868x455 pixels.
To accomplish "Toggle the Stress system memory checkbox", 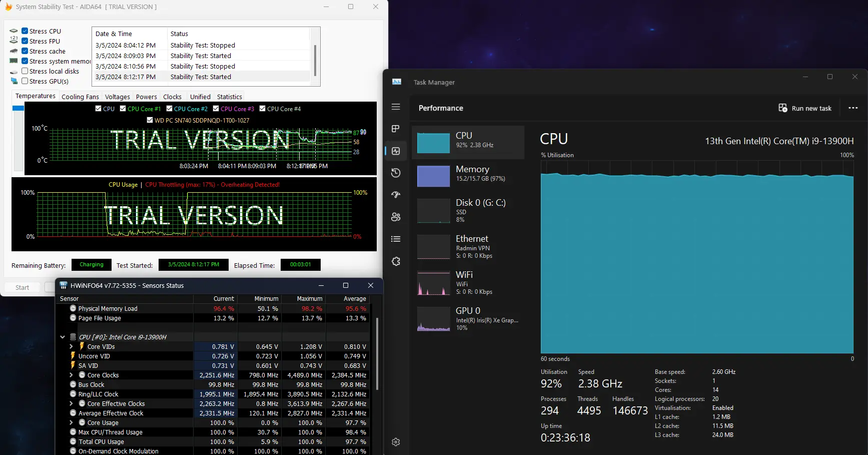I will (25, 61).
